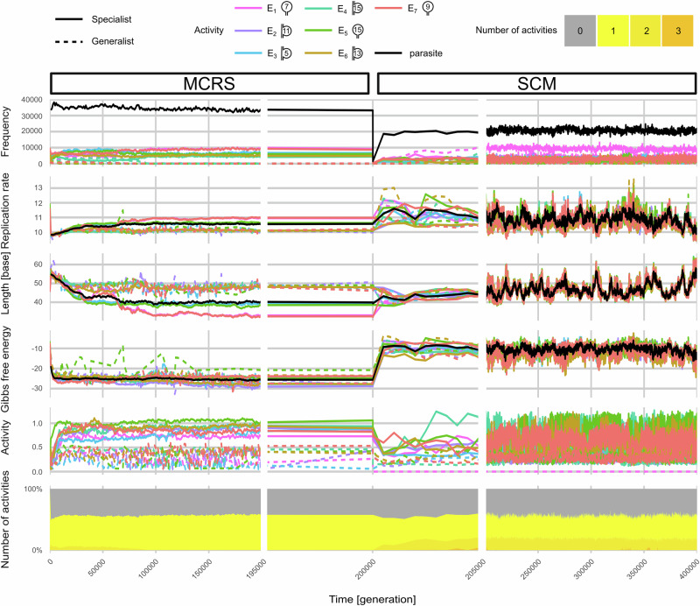Click the MCRS panel header
Viewport: 700px width, 606px height.
209,83
